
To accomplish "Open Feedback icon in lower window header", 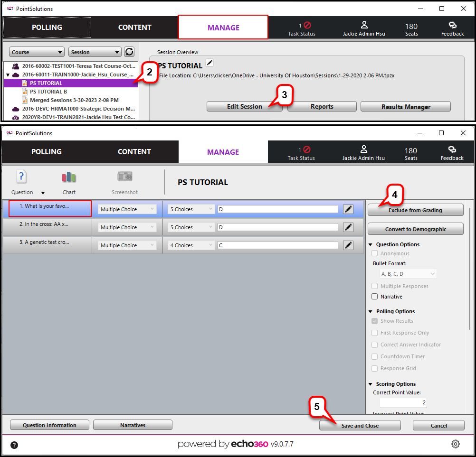I will click(452, 152).
